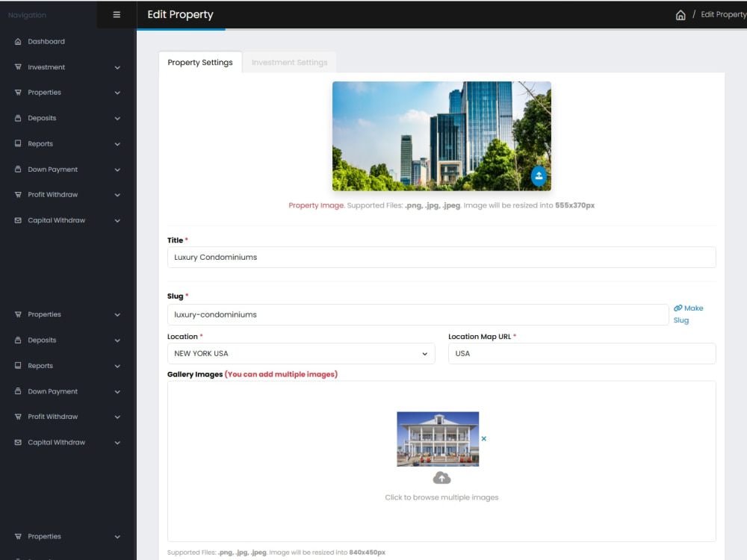The width and height of the screenshot is (747, 560).
Task: Click the chain link icon beside Make Slug
Action: click(x=678, y=308)
